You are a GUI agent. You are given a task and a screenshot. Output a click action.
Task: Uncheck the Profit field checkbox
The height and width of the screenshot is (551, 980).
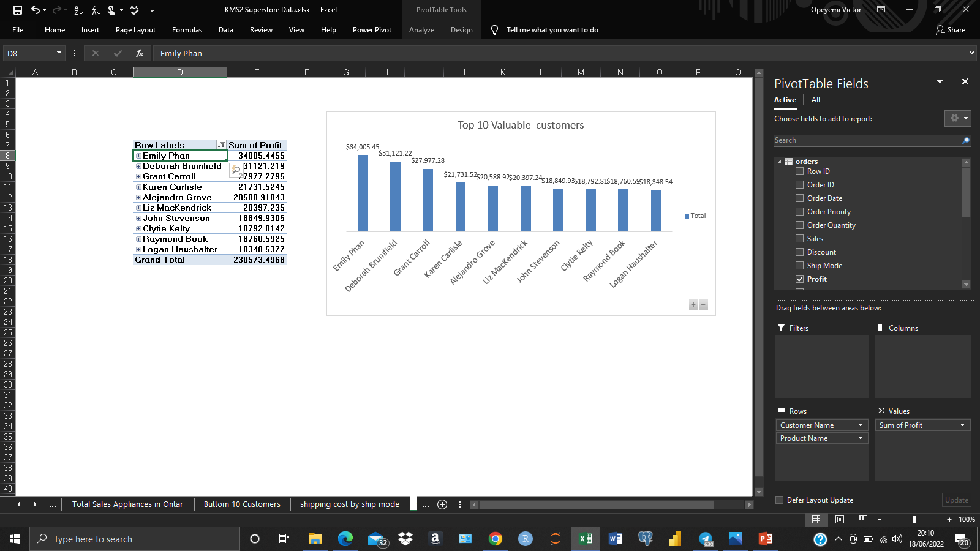pos(799,279)
